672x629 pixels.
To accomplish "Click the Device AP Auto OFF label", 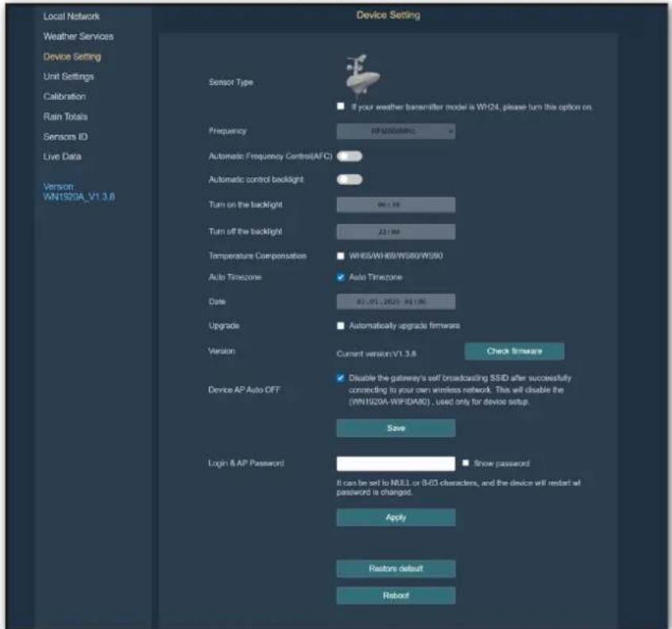I will [244, 390].
